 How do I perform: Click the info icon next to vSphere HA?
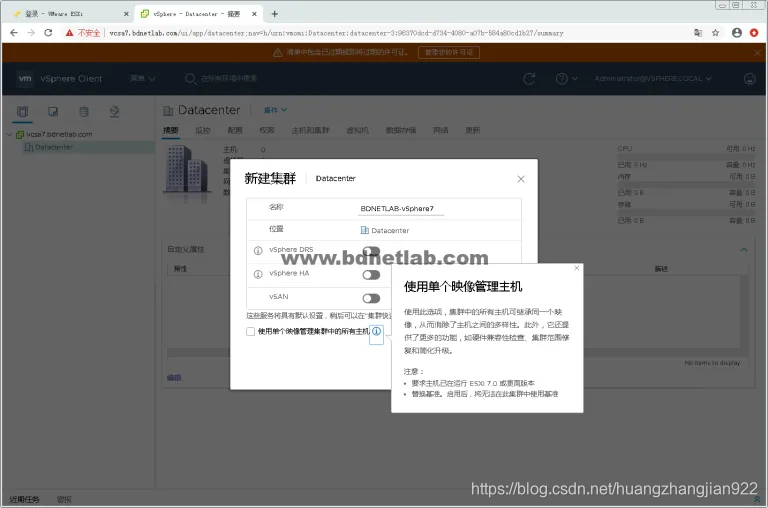click(258, 274)
